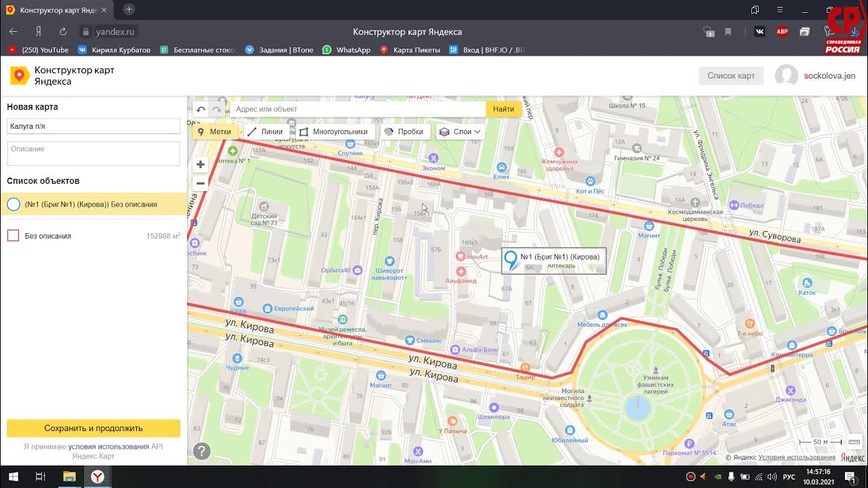This screenshot has height=488, width=868.
Task: Click the РУС language indicator
Action: coord(789,477)
